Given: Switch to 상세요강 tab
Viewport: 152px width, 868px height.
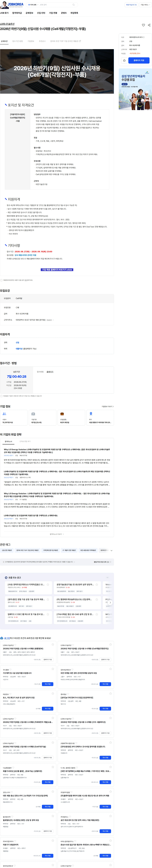Looking at the screenshot, I should (x=4, y=41).
